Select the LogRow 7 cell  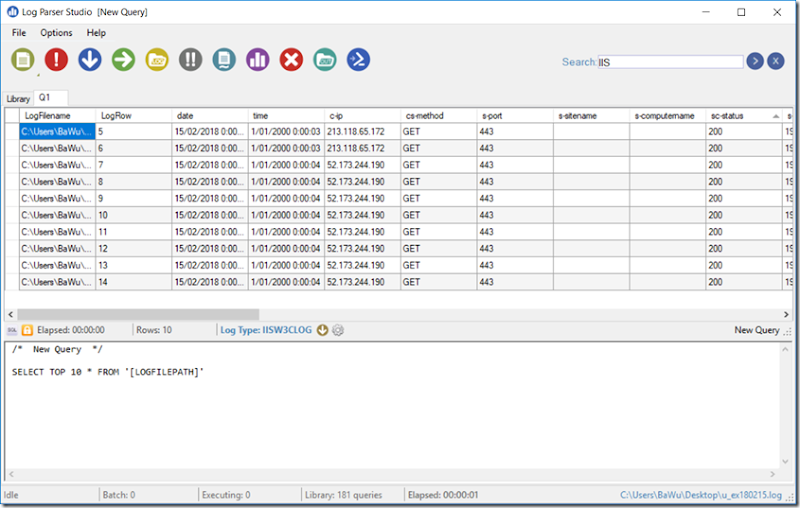pyautogui.click(x=134, y=165)
